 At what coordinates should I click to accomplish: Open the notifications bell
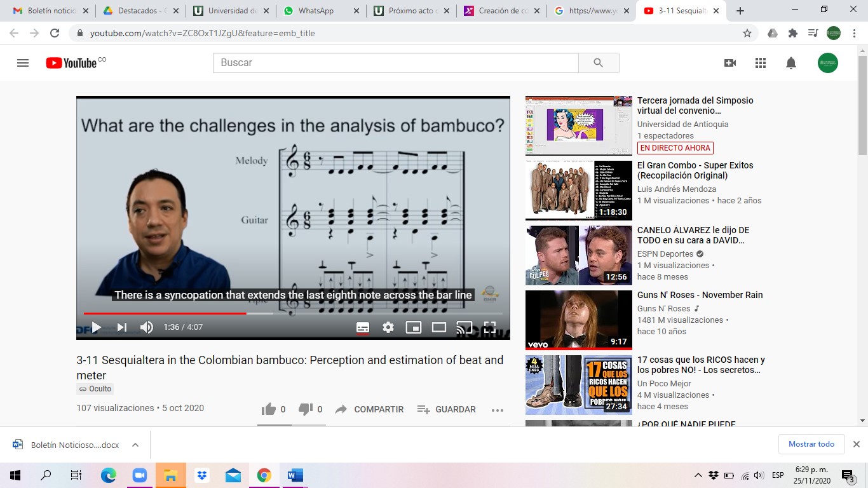[791, 63]
